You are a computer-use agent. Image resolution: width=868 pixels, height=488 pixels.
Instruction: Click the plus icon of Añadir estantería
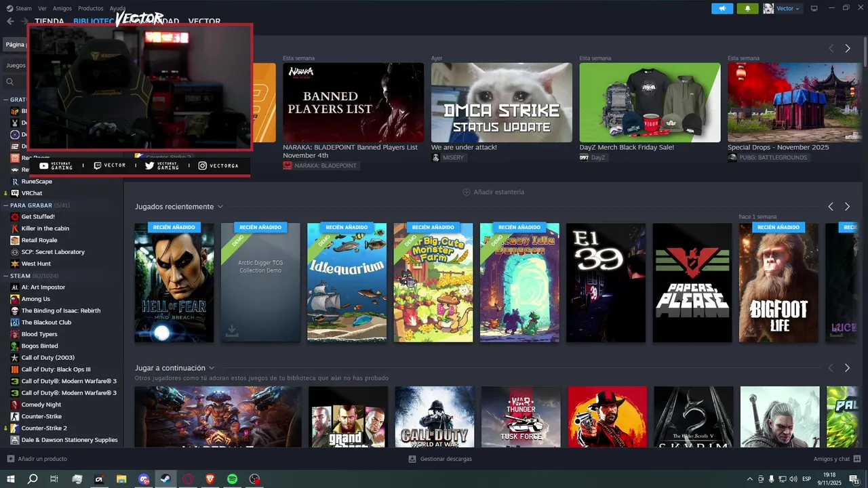467,192
